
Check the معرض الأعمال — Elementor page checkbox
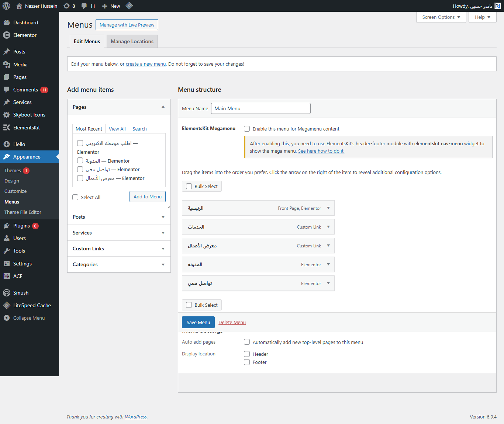point(80,178)
